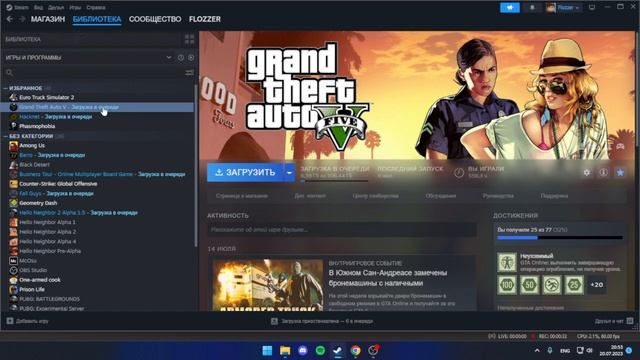Open the Flozzer account dropdown

pyautogui.click(x=563, y=7)
